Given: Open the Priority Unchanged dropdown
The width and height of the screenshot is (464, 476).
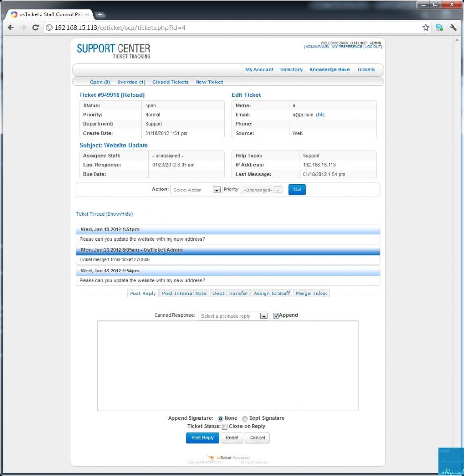Looking at the screenshot, I should click(262, 190).
